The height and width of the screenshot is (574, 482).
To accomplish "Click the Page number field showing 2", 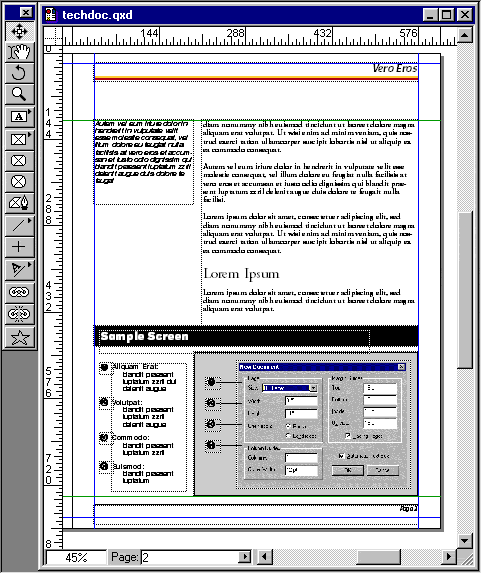I will 190,558.
